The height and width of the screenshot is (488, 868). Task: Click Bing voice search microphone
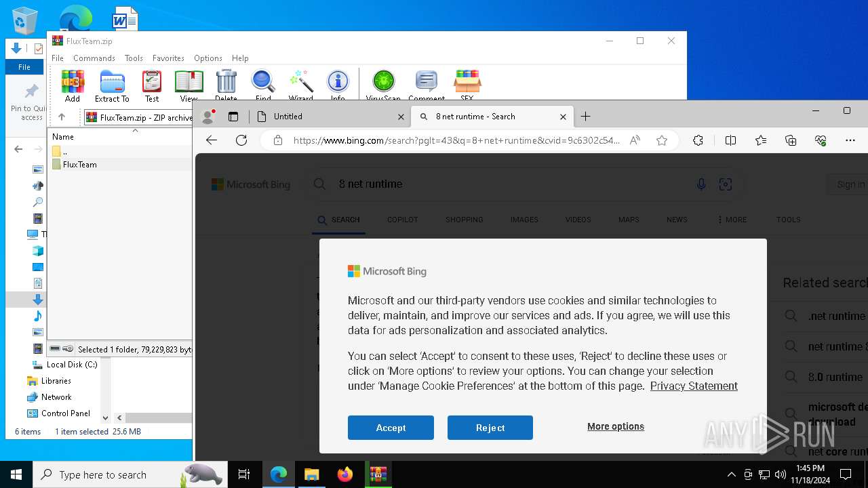(x=701, y=184)
